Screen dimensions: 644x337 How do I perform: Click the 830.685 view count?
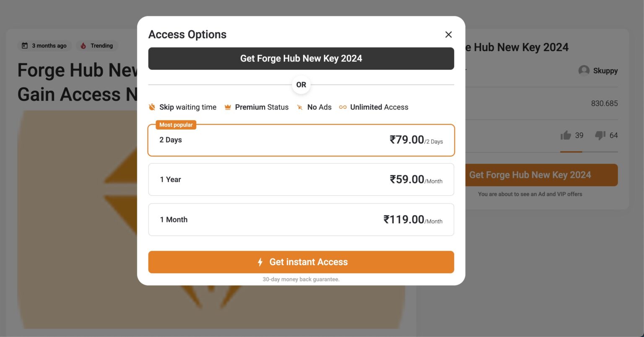coord(605,103)
